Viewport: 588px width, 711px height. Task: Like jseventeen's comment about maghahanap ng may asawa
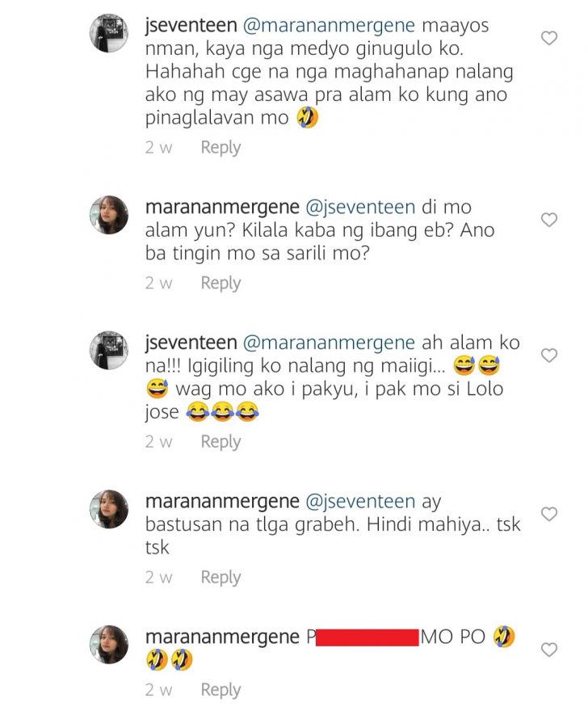[x=549, y=38]
